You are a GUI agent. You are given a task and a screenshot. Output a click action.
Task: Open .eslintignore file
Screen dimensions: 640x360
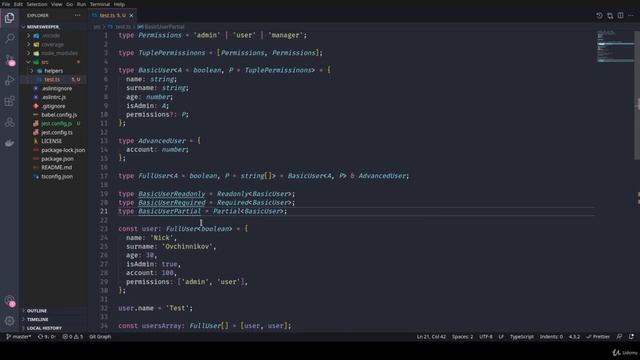coord(57,89)
